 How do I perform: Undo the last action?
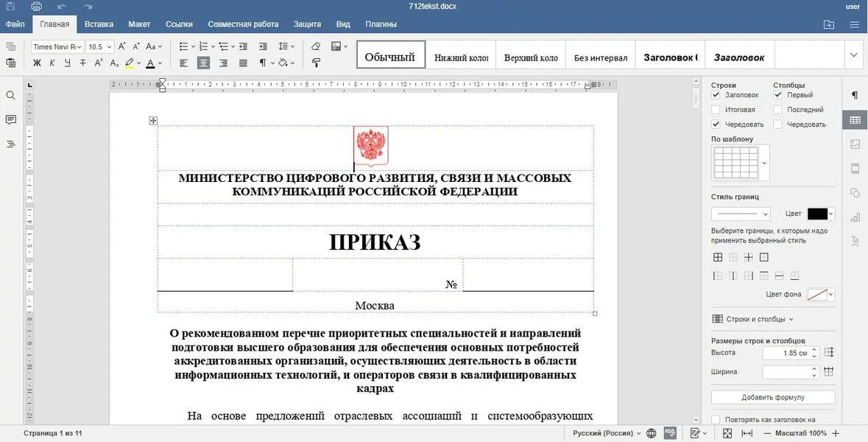click(62, 7)
